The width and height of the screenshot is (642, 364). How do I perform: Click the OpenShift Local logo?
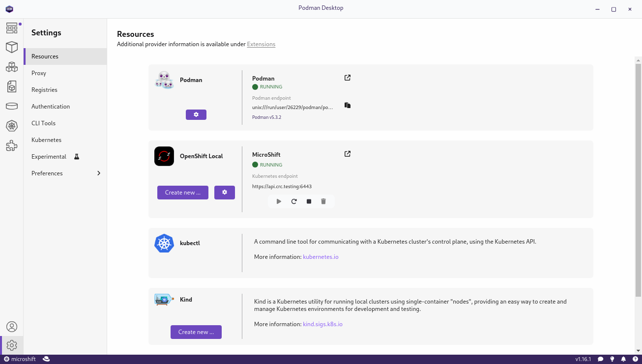click(x=164, y=156)
